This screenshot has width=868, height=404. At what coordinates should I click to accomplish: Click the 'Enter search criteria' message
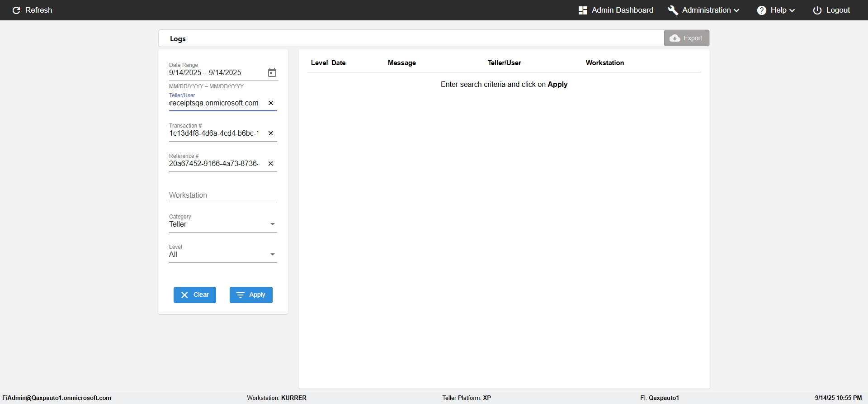click(504, 85)
